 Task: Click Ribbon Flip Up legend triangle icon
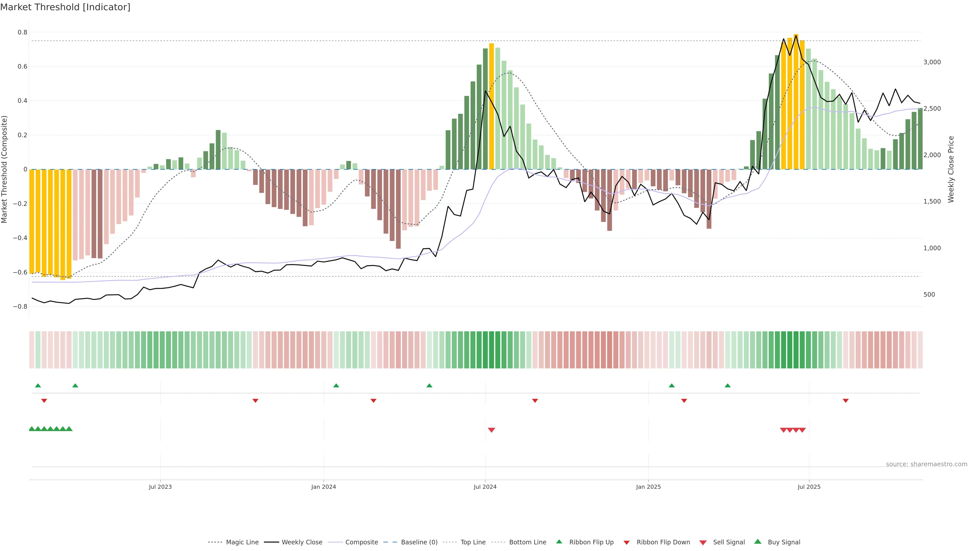tap(559, 542)
